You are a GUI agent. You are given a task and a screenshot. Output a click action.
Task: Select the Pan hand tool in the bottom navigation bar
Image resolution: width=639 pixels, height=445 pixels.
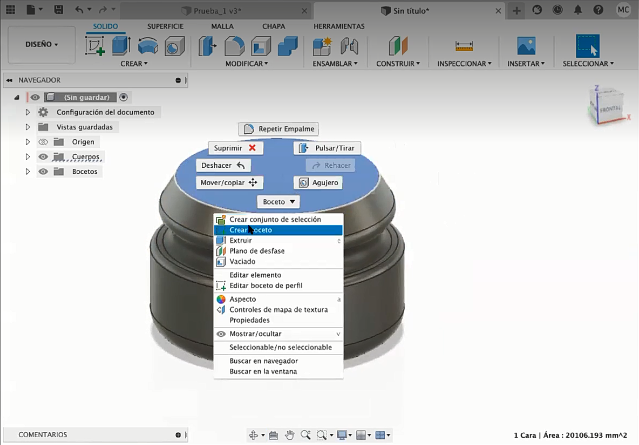pos(290,435)
